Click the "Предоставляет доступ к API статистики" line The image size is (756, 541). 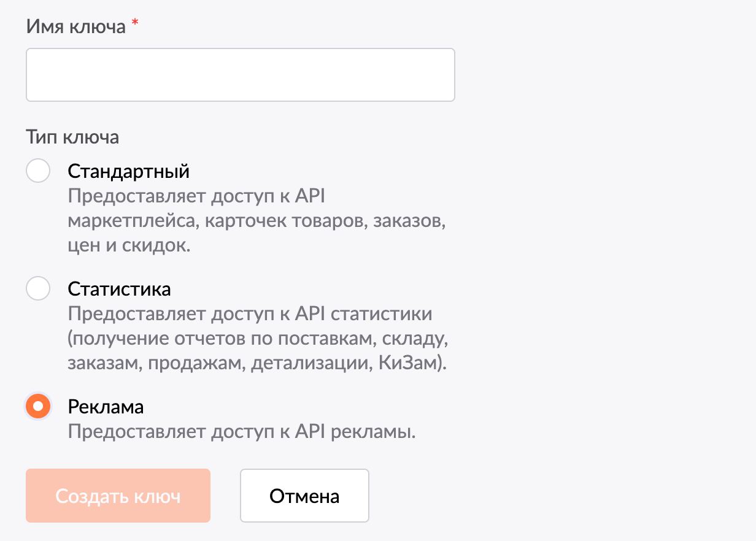(250, 314)
